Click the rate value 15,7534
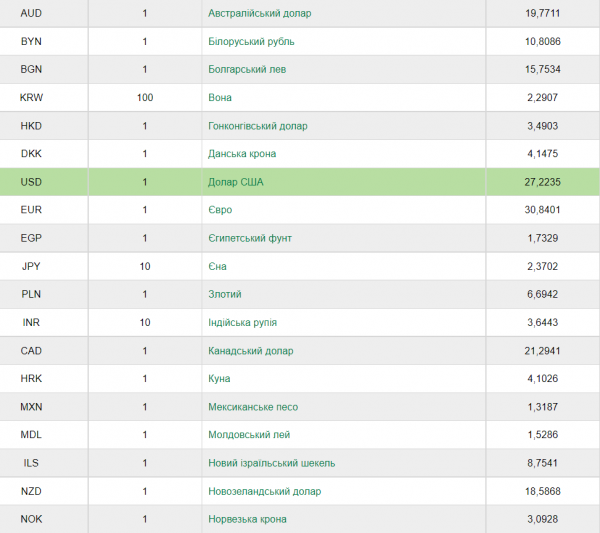 pyautogui.click(x=542, y=69)
